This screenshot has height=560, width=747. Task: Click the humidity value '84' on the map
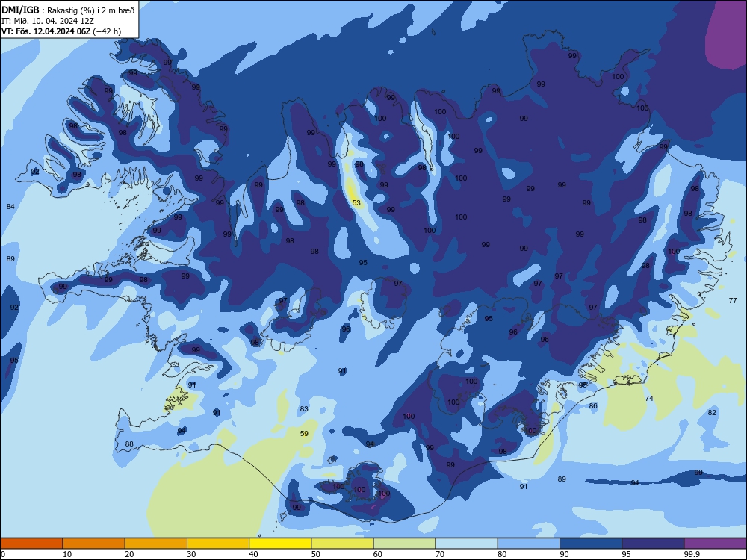click(10, 206)
